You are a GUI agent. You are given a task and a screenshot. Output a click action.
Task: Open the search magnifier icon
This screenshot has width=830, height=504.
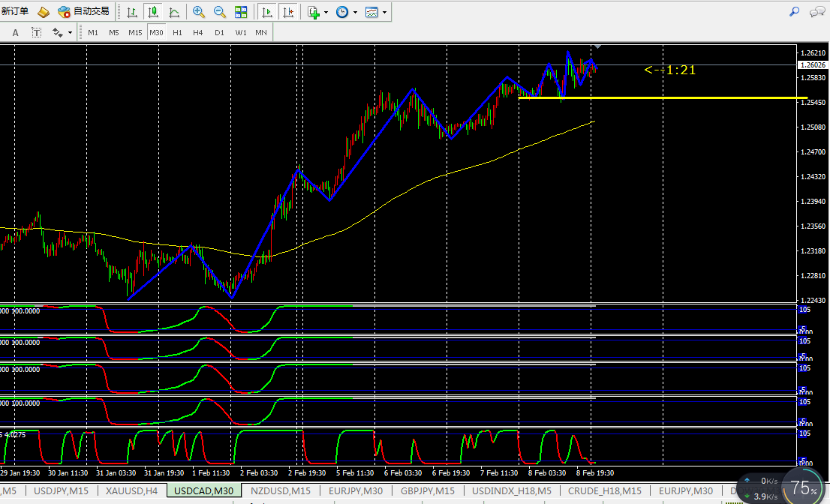(794, 12)
